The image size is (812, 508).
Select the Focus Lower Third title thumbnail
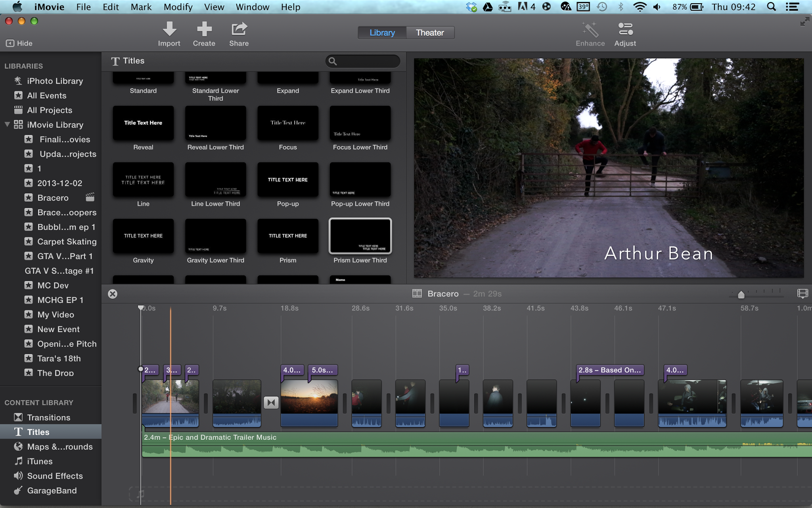360,123
